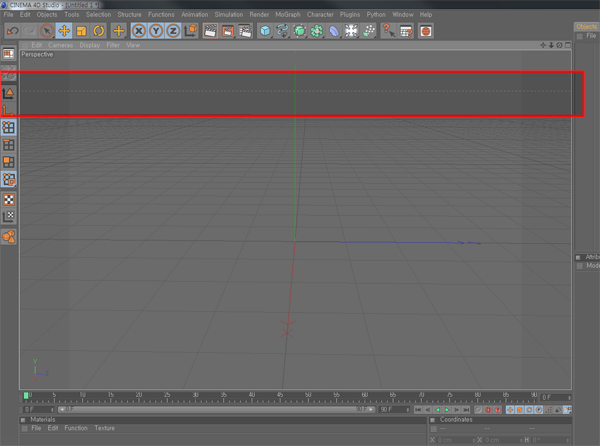Open the orange plus tool flyout
Image resolution: width=600 pixels, height=446 pixels.
point(119,31)
